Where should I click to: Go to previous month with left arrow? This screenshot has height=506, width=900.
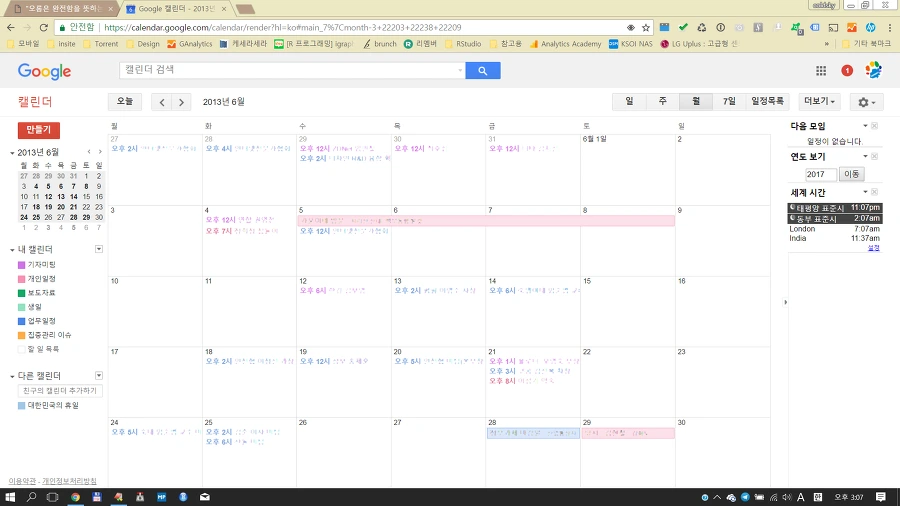162,102
